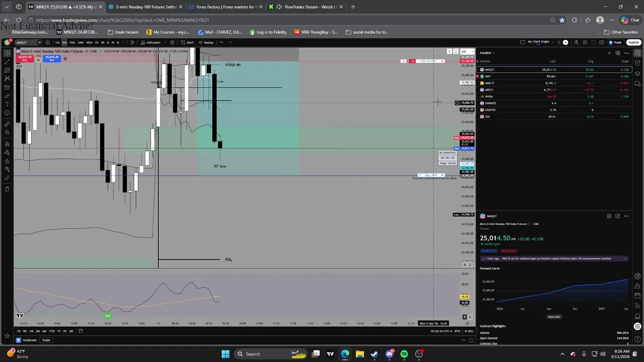The width and height of the screenshot is (644, 362).
Task: Switch to 4h timeframe
Action: point(103,42)
